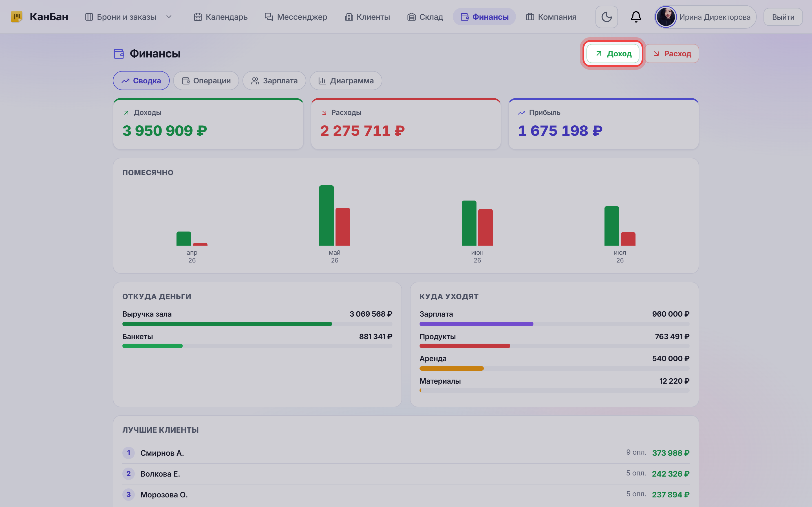Click the Склад warehouse icon
This screenshot has width=812, height=507.
(x=411, y=17)
